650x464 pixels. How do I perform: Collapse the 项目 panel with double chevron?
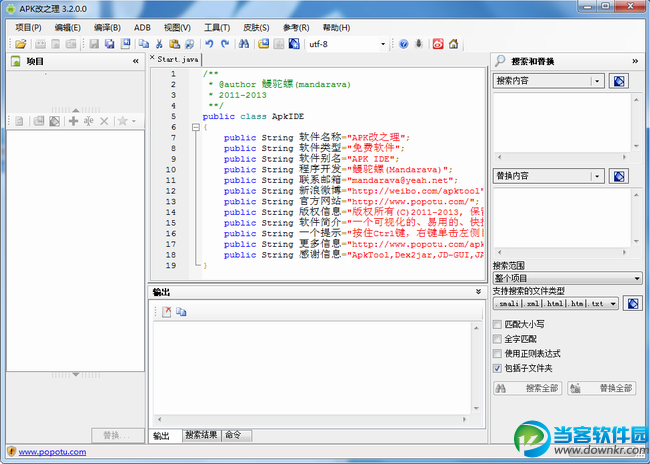pos(136,61)
